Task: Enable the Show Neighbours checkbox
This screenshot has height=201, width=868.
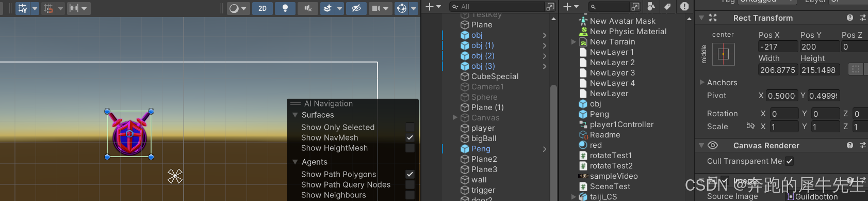Action: [x=410, y=195]
